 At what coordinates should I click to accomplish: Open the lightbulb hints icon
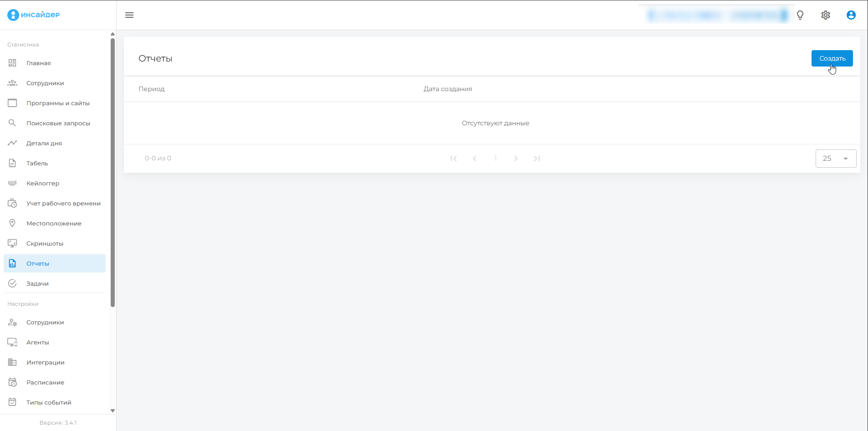coord(800,15)
